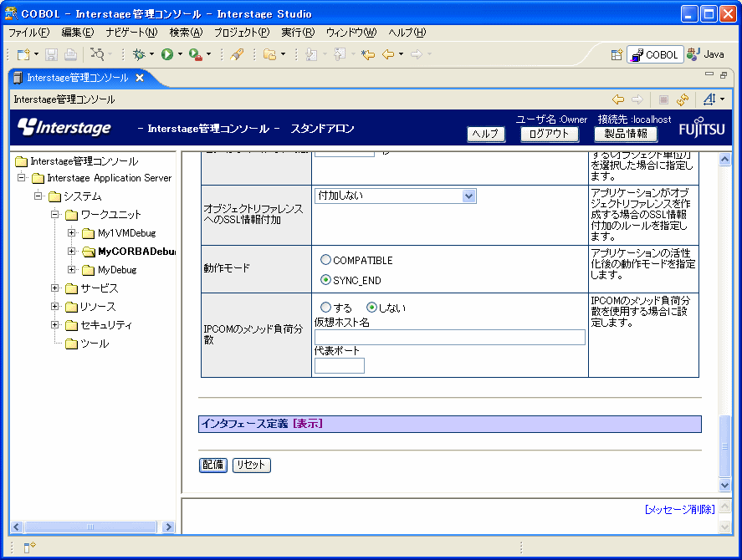Viewport: 742px width, 560px height.
Task: Expand the MyDebug work unit node
Action: point(72,270)
